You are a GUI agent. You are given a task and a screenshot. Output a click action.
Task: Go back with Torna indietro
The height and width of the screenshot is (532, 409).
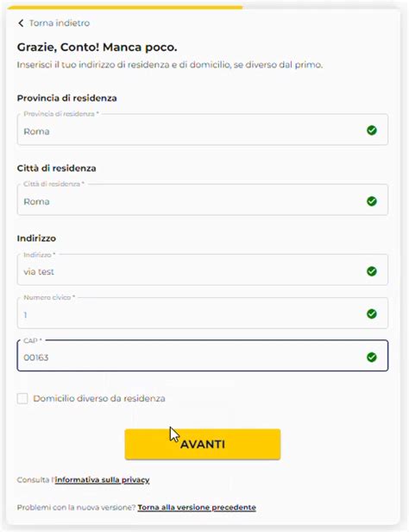[x=60, y=23]
